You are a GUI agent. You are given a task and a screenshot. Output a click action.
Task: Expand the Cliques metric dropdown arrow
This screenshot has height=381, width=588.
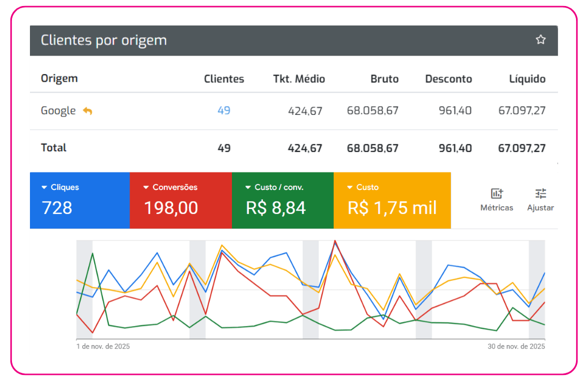(x=45, y=187)
